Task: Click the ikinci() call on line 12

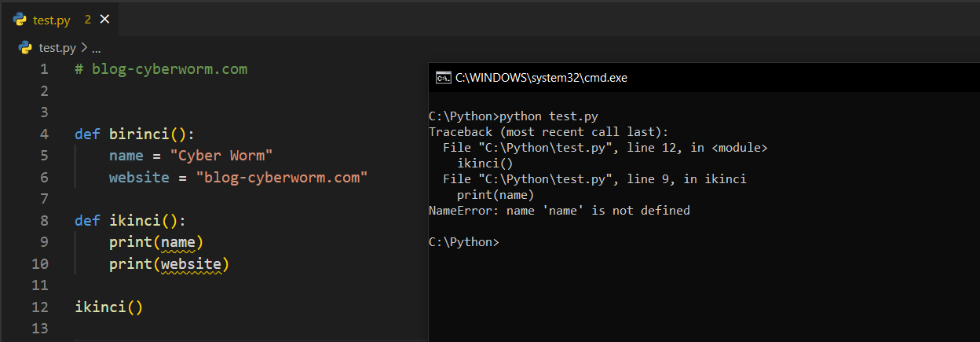Action: coord(108,307)
